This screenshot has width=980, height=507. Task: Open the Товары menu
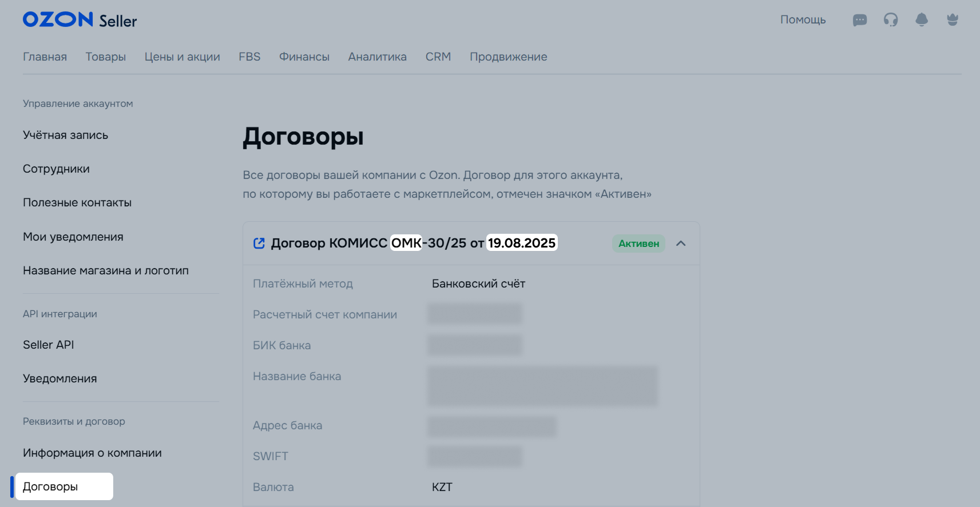(x=106, y=57)
